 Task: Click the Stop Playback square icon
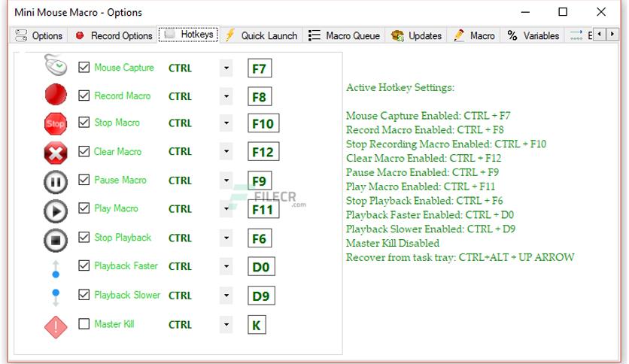point(56,240)
